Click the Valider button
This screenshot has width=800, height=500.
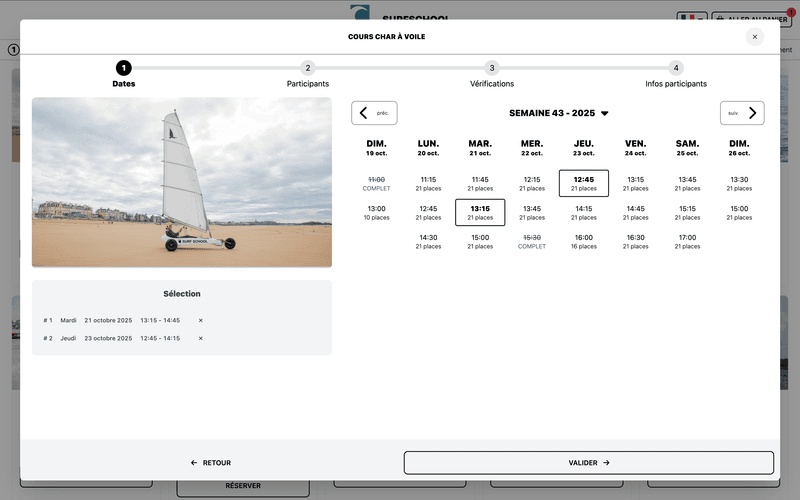point(588,463)
